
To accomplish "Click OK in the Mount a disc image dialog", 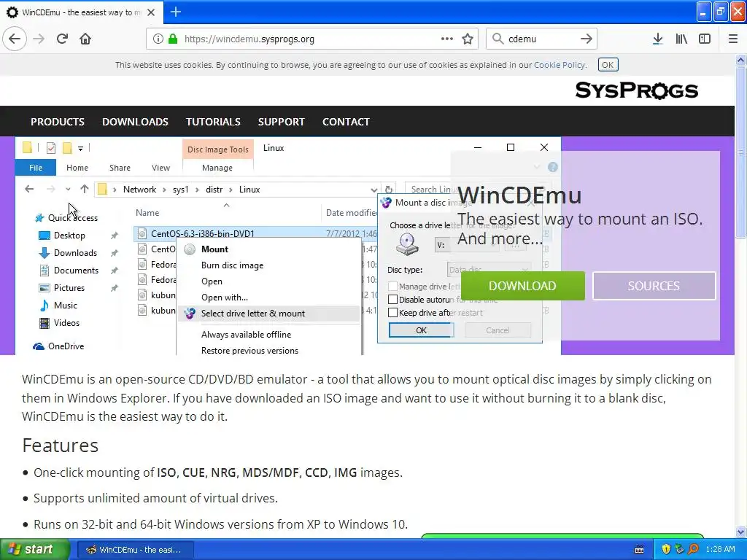I will [421, 330].
